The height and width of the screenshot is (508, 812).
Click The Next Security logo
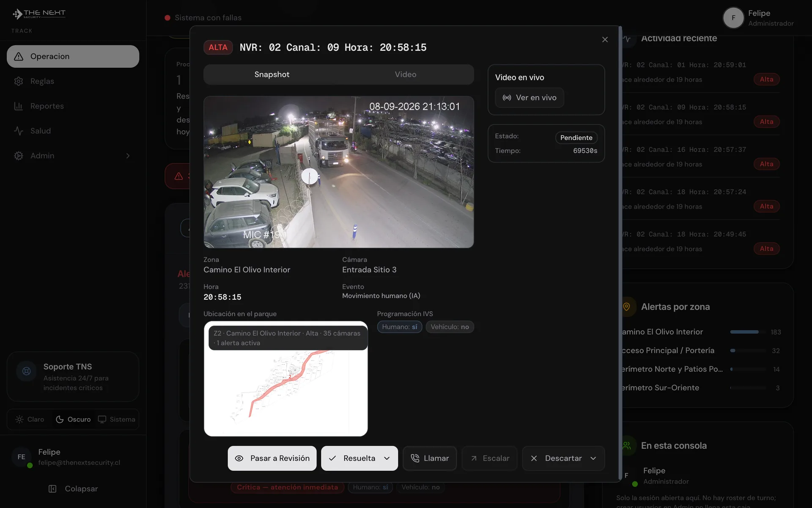[39, 14]
